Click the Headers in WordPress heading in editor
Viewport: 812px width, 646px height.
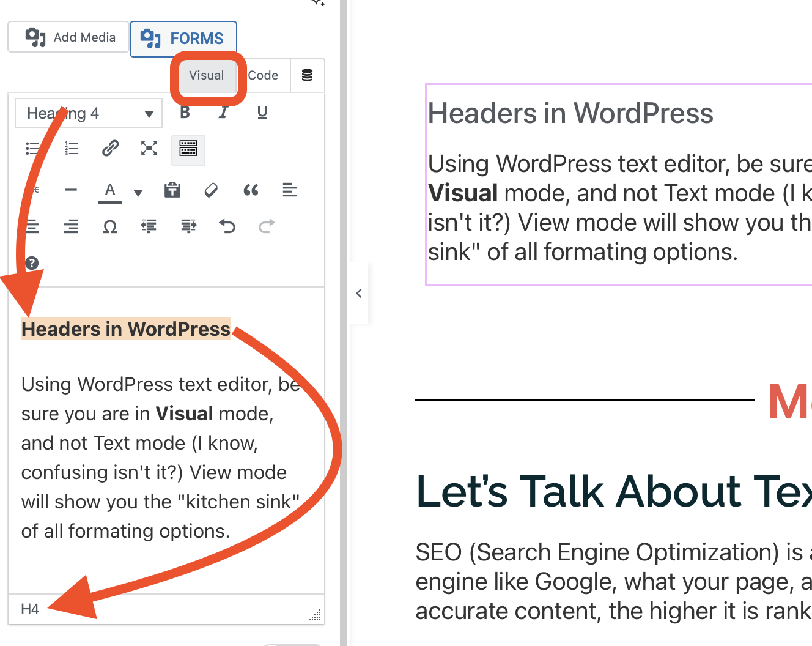click(126, 329)
